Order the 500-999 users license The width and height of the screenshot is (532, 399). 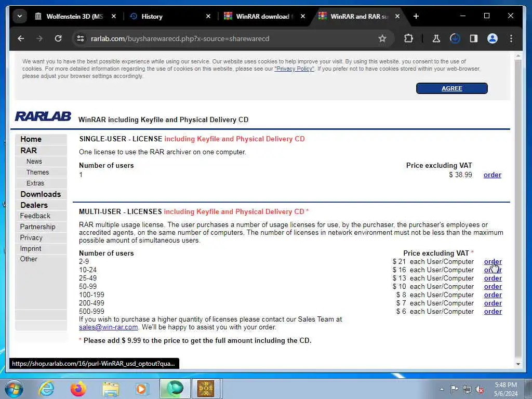[493, 312]
